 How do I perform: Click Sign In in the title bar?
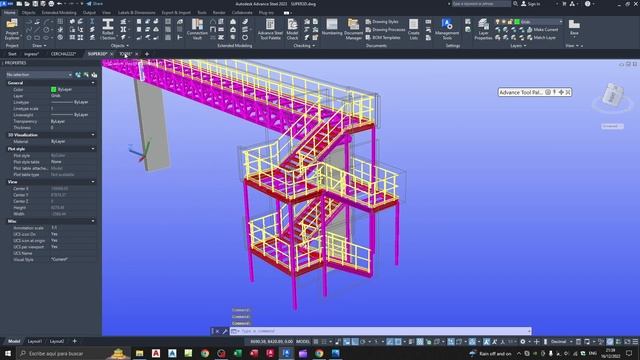pyautogui.click(x=531, y=4)
